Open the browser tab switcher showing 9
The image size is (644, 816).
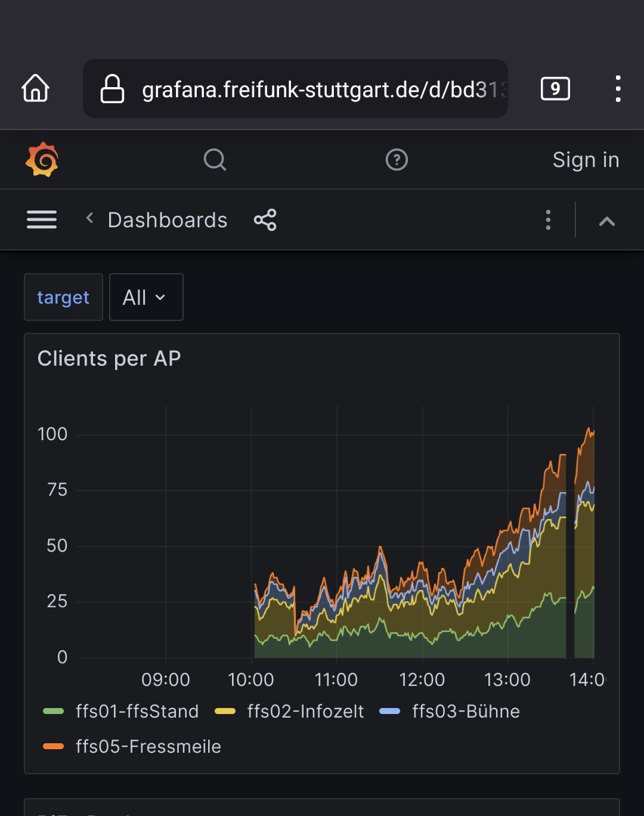coord(555,89)
